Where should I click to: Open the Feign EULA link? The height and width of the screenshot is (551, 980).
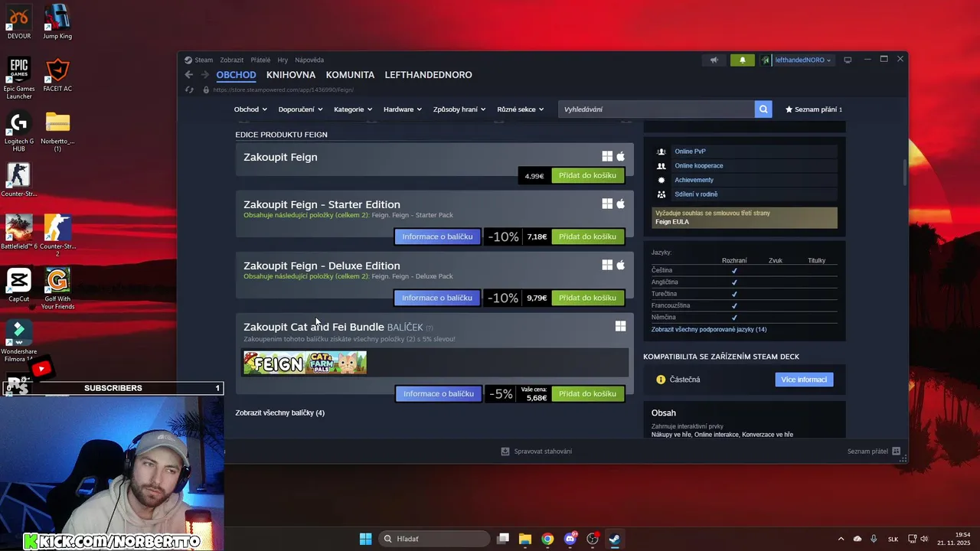(671, 222)
